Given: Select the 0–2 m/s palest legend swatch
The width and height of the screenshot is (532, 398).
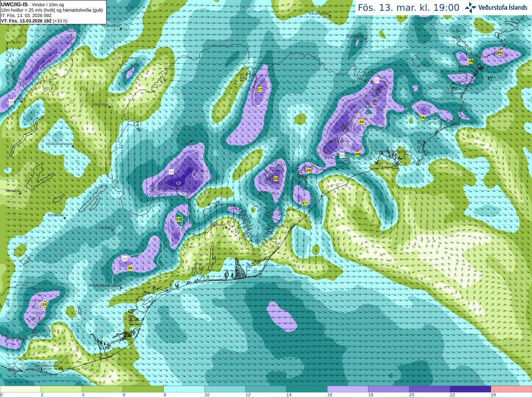Looking at the screenshot, I should [20, 389].
